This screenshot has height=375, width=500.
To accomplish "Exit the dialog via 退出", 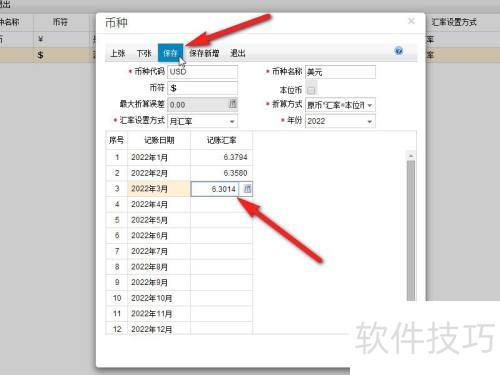I will click(x=238, y=53).
